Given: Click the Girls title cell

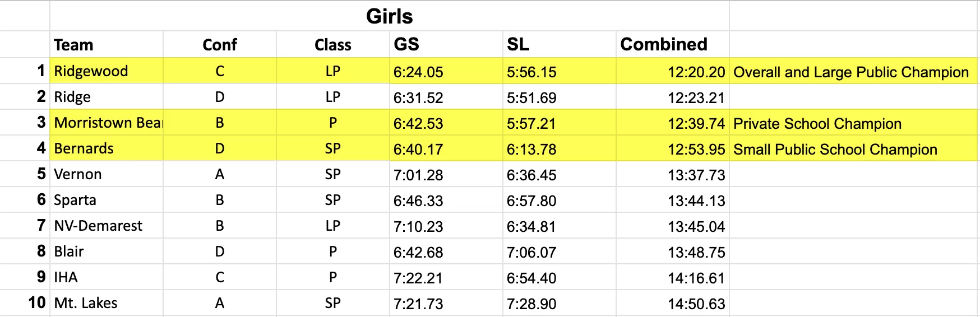Looking at the screenshot, I should point(389,16).
